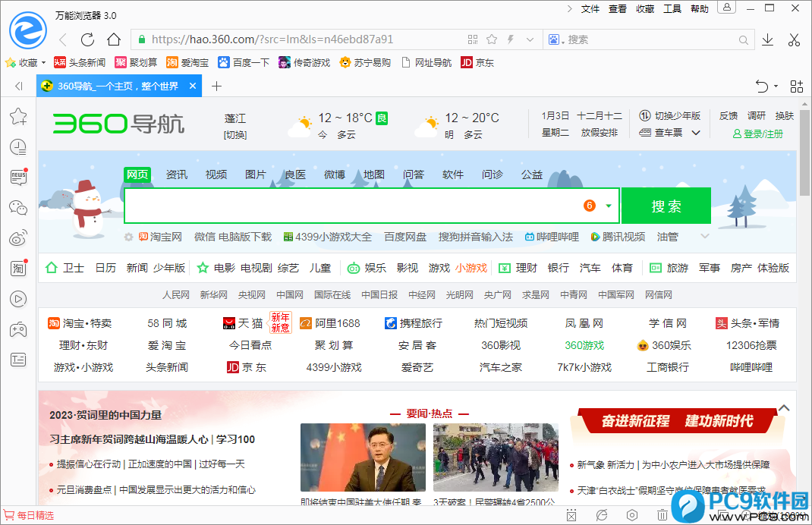Image resolution: width=812 pixels, height=525 pixels.
Task: Open the browser home page icon
Action: click(114, 40)
